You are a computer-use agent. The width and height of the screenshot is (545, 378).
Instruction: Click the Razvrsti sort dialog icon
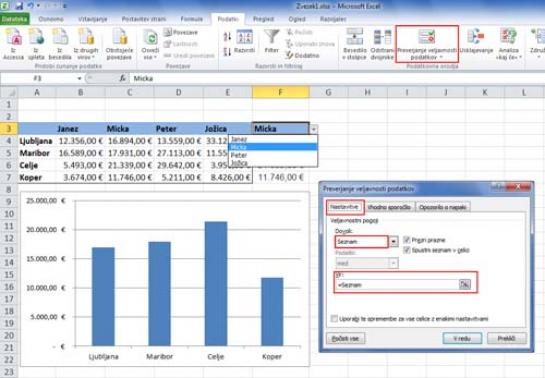point(244,37)
